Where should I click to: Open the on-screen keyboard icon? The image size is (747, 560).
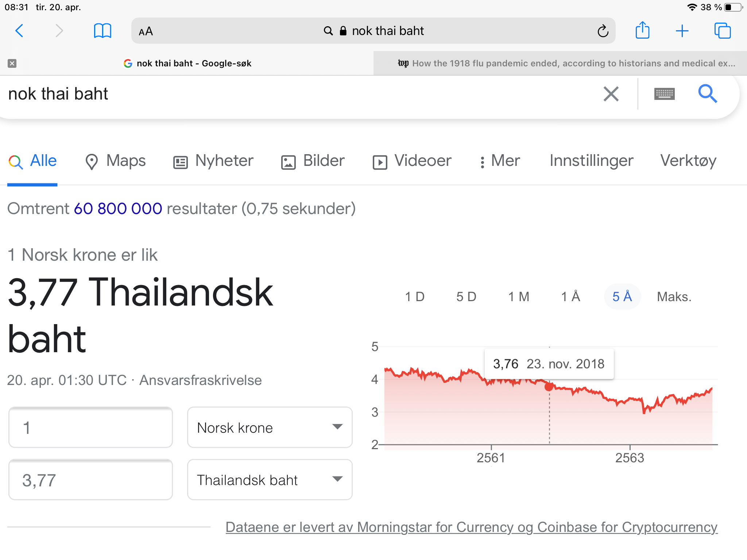pos(664,94)
